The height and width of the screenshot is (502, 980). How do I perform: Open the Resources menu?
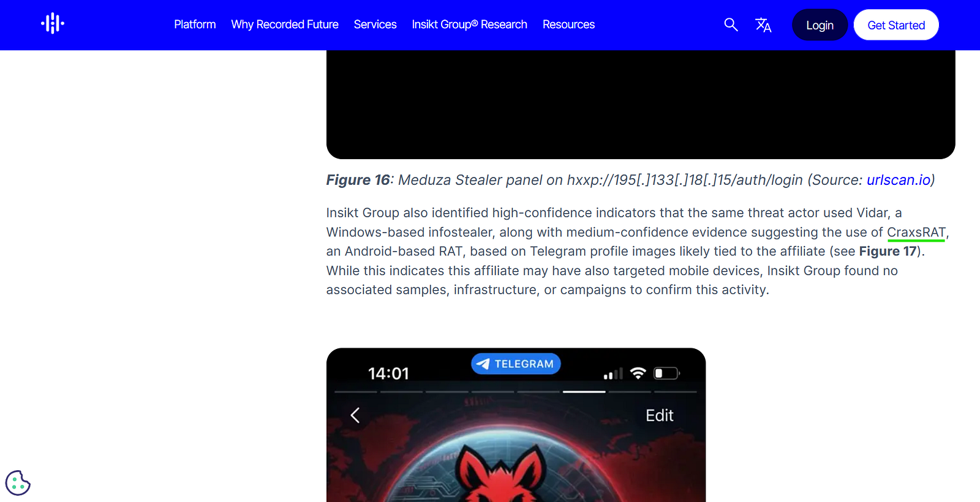tap(568, 24)
